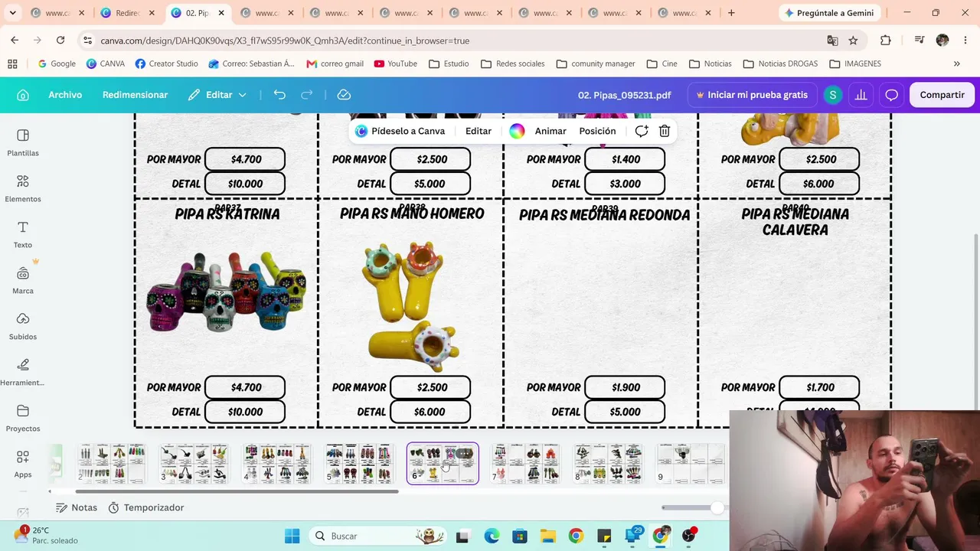This screenshot has height=551, width=980.
Task: Open the Temporizador timer
Action: [146, 507]
